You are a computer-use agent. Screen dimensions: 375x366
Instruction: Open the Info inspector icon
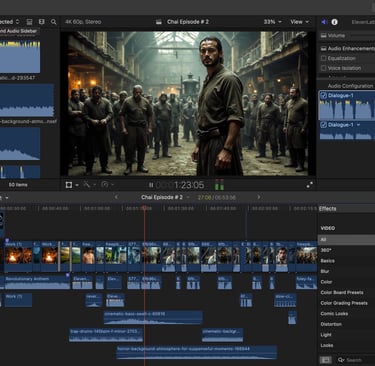click(x=334, y=22)
